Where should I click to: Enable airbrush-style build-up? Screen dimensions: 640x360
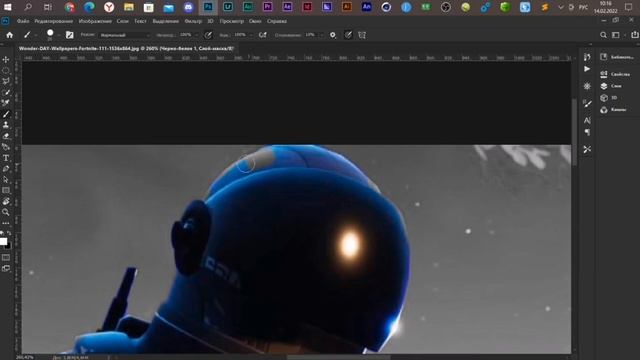point(263,35)
